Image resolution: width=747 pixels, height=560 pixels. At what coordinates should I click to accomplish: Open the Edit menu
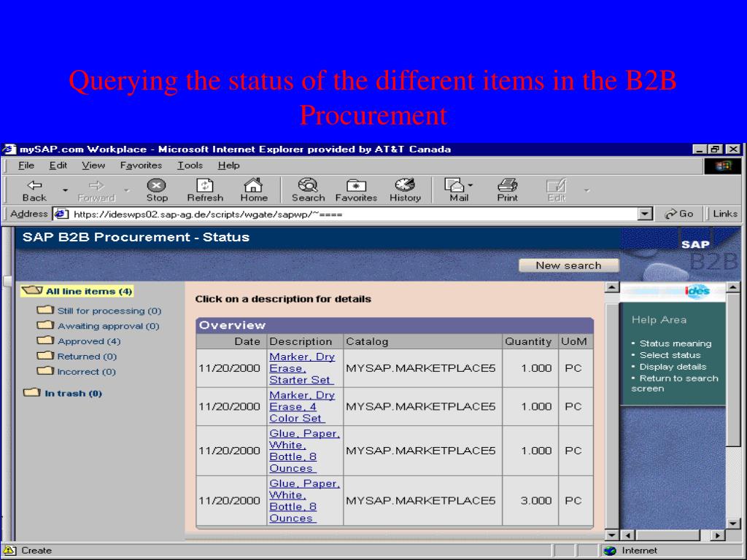click(x=58, y=166)
